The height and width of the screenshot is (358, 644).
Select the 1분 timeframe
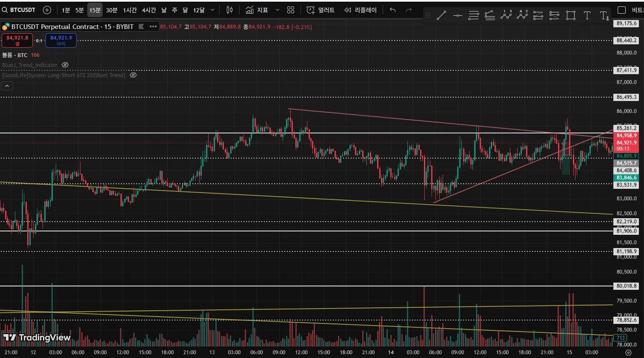[x=66, y=10]
